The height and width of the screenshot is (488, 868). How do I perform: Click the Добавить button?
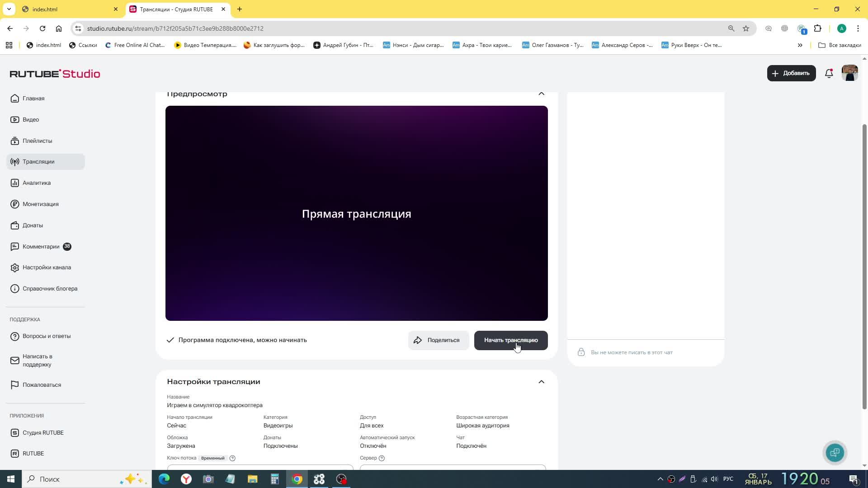(x=791, y=73)
